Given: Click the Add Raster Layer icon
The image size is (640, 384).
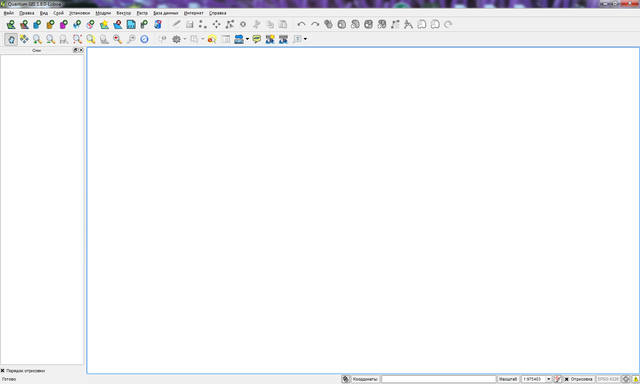Looking at the screenshot, I should pos(24,24).
